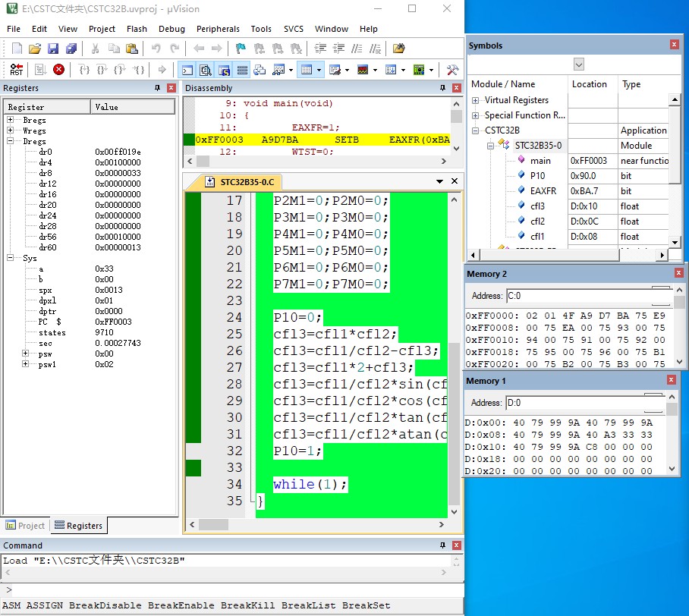Close the Memory 2 panel
The height and width of the screenshot is (616, 689).
coord(679,273)
